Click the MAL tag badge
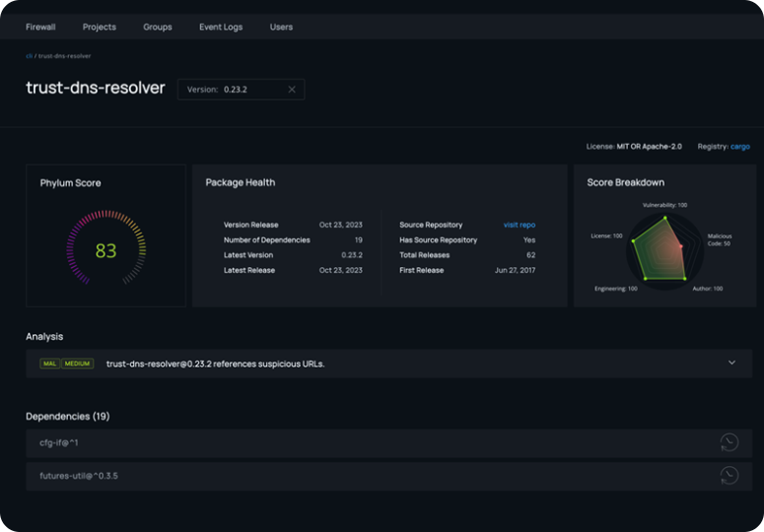Viewport: 764px width, 532px height. click(49, 364)
